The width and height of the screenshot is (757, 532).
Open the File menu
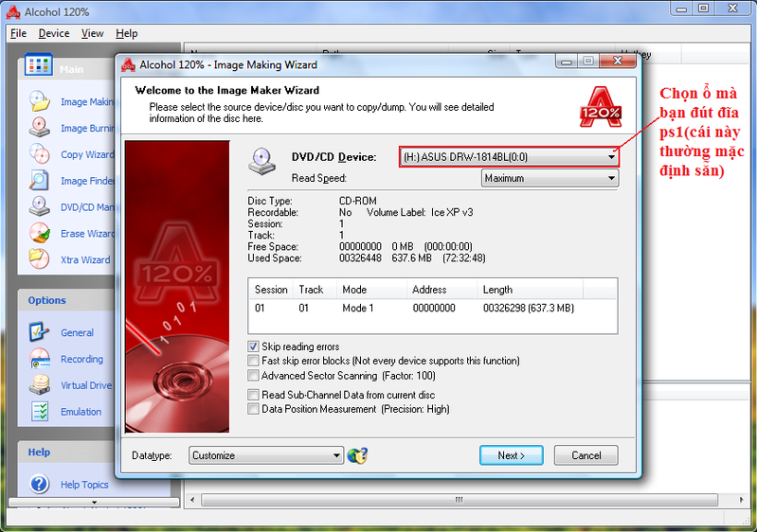click(18, 33)
